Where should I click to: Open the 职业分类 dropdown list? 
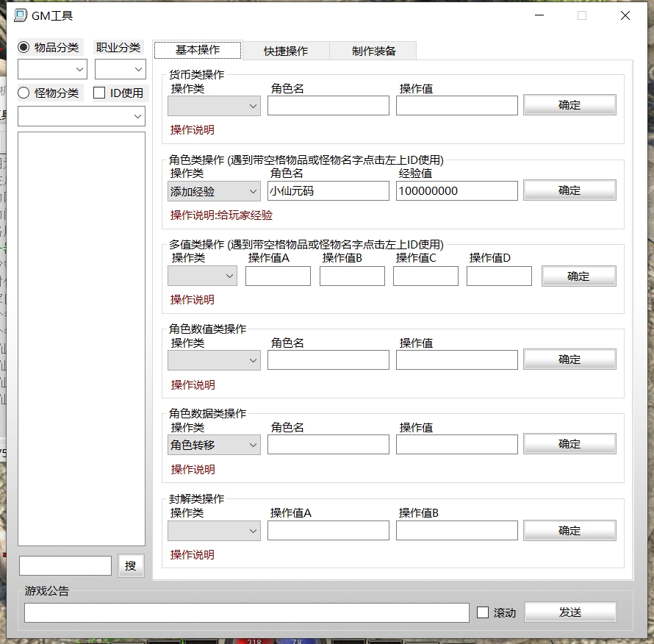point(120,69)
